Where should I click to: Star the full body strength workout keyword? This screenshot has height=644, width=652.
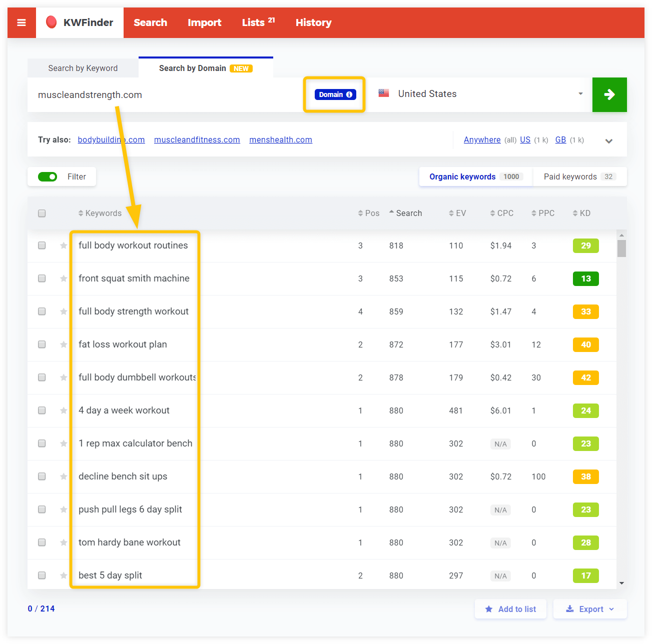pyautogui.click(x=64, y=311)
